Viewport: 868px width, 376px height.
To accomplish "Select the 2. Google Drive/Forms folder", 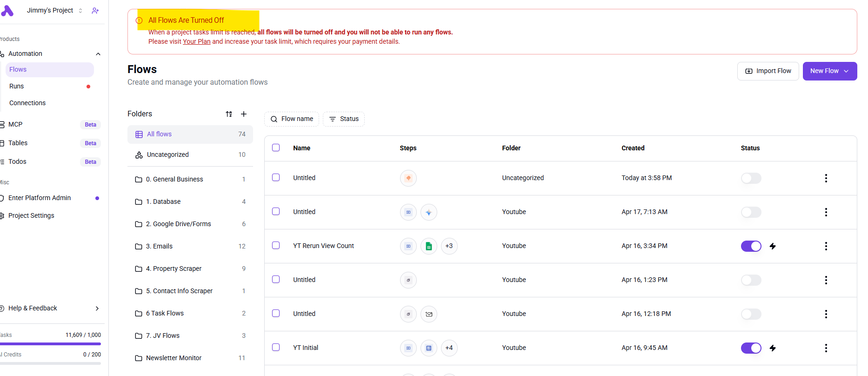I will (190, 224).
